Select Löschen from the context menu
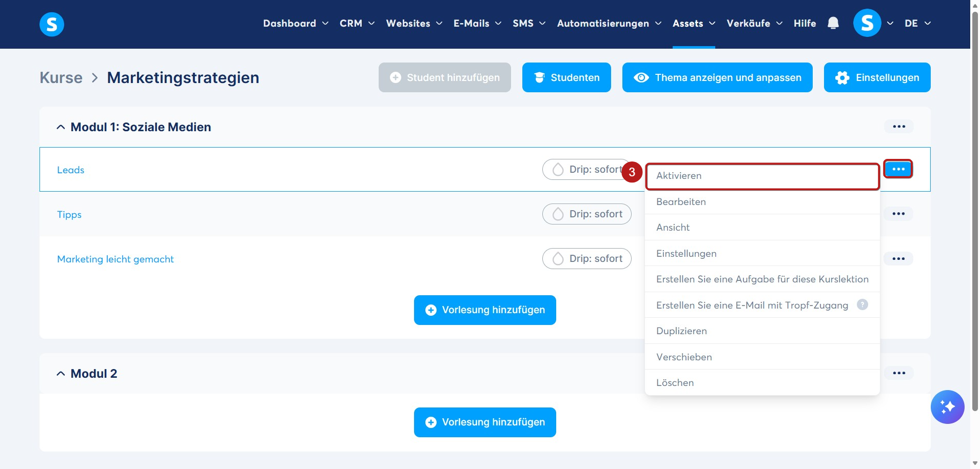 (x=762, y=383)
